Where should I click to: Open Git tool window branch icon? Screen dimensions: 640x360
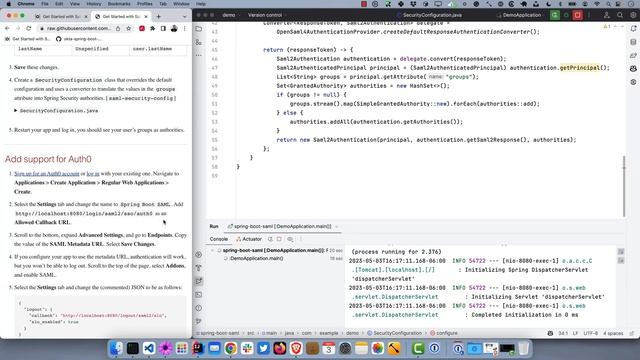pyautogui.click(x=199, y=322)
